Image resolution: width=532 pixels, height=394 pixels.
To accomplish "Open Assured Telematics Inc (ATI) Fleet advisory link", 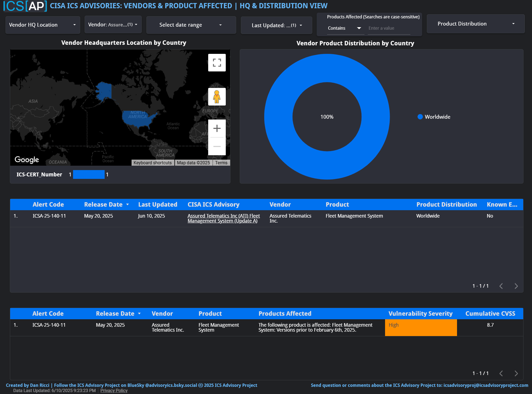I will click(x=224, y=218).
